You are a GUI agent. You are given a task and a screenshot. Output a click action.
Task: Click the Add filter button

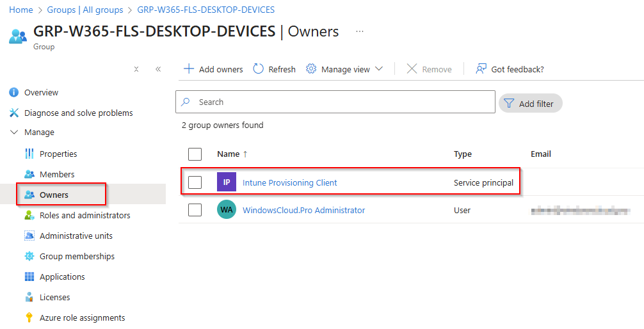point(530,103)
